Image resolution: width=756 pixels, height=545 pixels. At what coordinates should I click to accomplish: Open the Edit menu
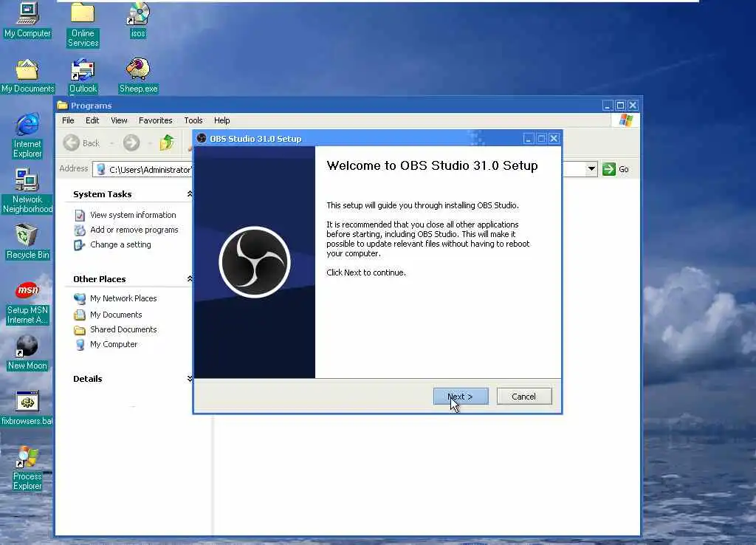pyautogui.click(x=92, y=120)
